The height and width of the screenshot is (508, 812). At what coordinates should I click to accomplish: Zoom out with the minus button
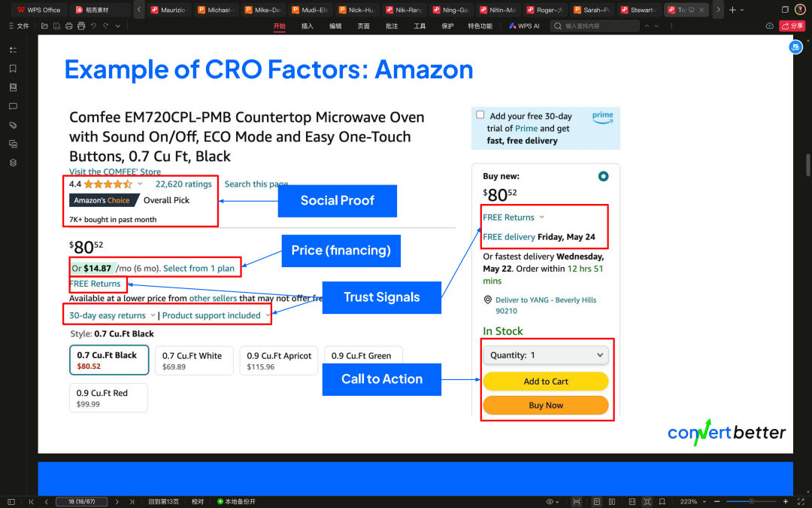(x=717, y=502)
